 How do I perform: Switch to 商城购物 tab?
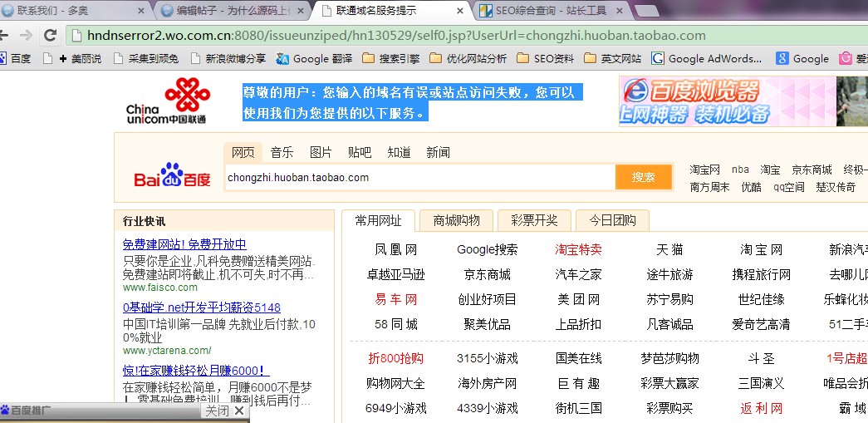456,220
